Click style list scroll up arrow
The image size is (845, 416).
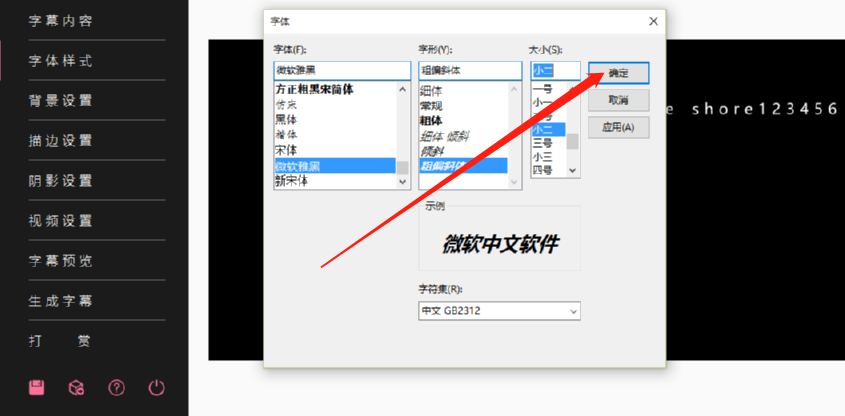514,89
